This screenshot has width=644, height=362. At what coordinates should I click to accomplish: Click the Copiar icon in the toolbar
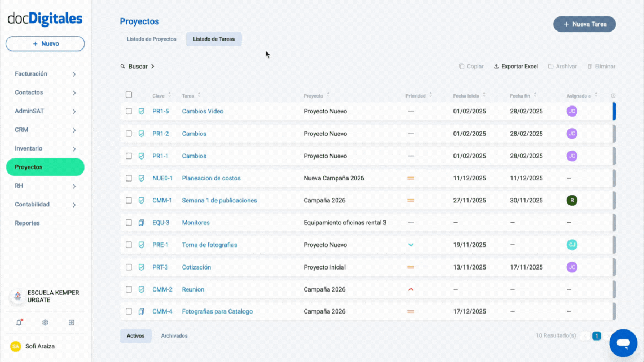click(x=460, y=66)
